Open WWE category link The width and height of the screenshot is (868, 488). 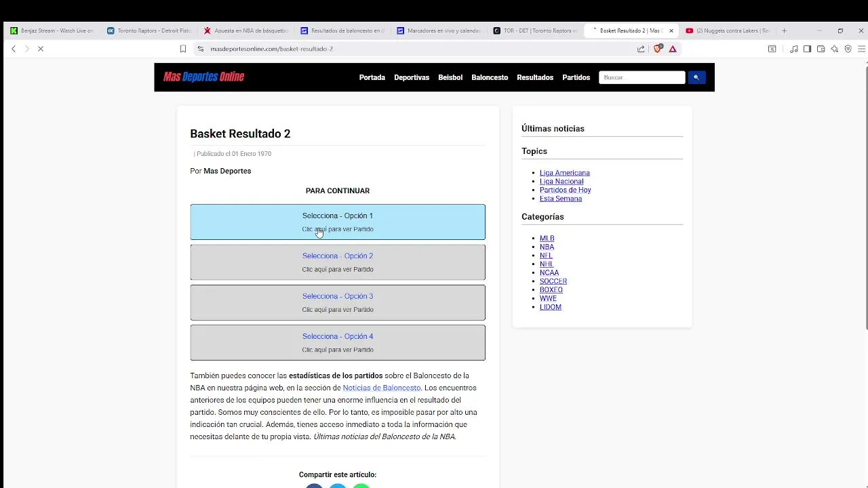pos(548,298)
